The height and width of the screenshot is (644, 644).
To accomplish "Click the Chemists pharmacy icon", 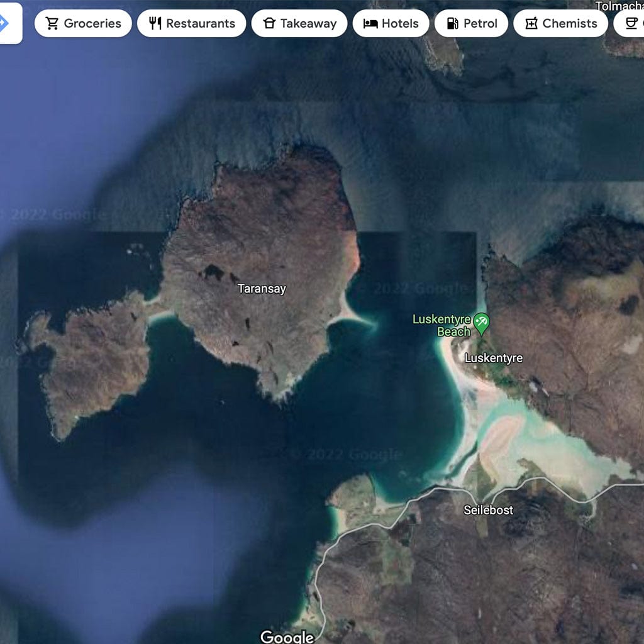I will point(531,24).
